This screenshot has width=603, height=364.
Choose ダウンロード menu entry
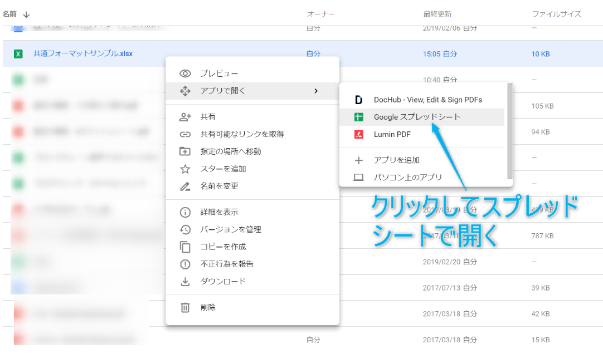point(252,281)
